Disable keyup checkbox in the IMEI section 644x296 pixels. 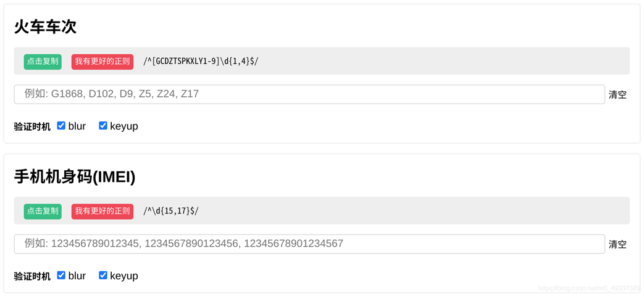pos(103,276)
